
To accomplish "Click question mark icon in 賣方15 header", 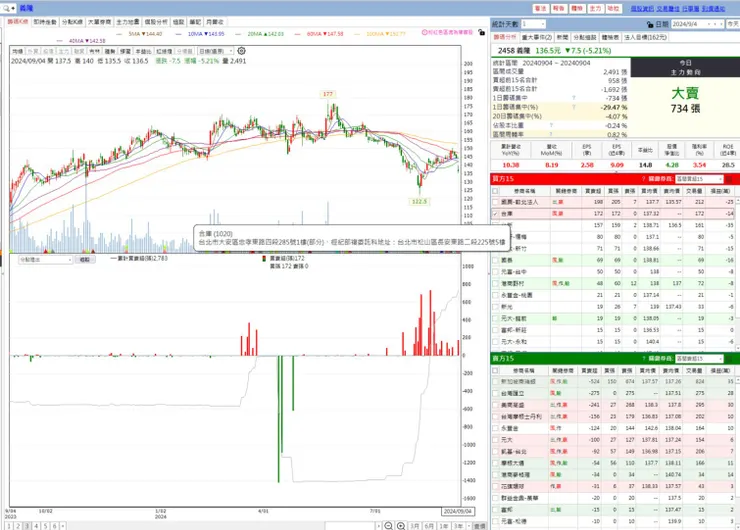I will (x=643, y=359).
